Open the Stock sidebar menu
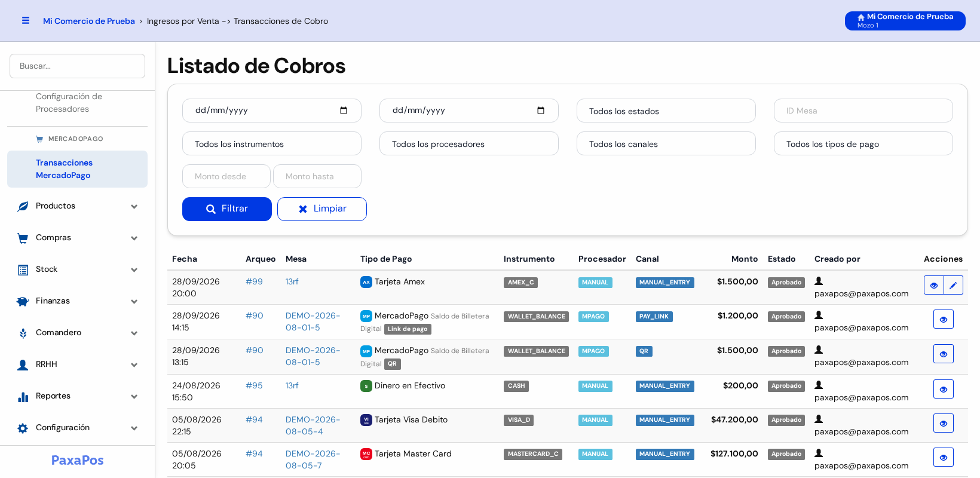 77,269
